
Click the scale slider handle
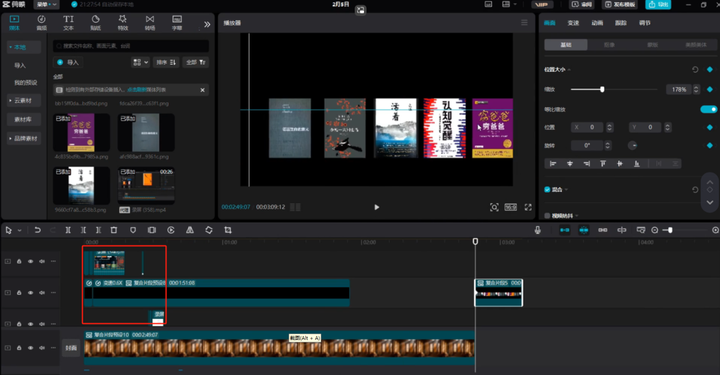click(x=602, y=90)
